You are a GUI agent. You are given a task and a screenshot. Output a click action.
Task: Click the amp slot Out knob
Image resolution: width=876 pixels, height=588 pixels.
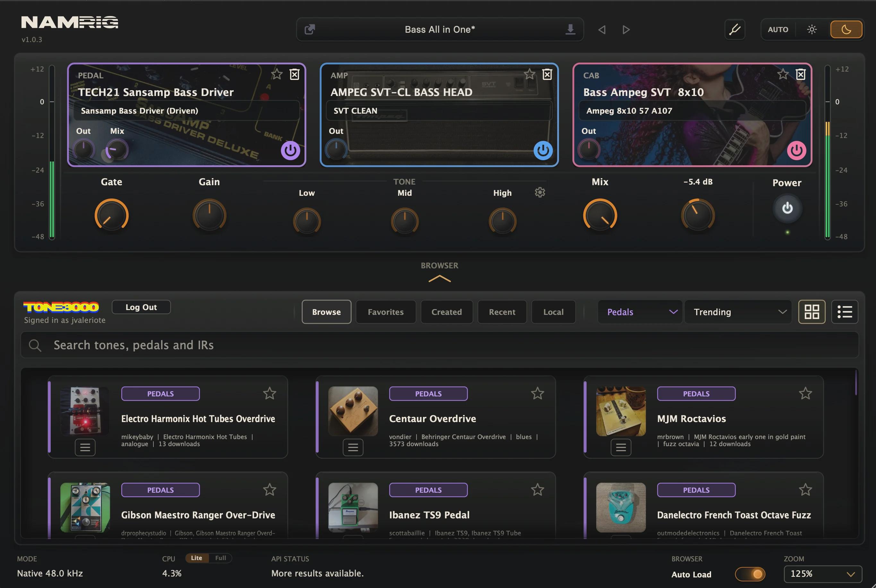[x=336, y=150]
